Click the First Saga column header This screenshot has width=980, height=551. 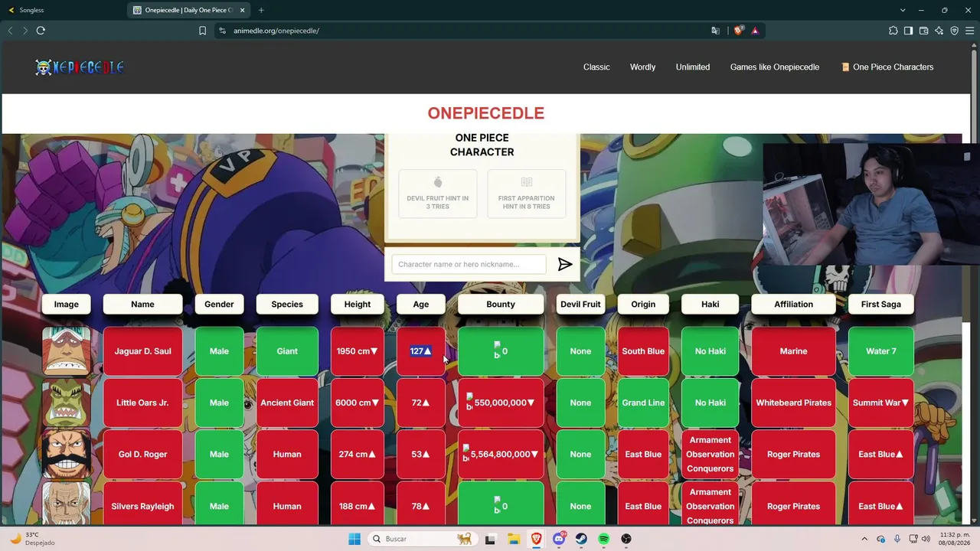[880, 304]
